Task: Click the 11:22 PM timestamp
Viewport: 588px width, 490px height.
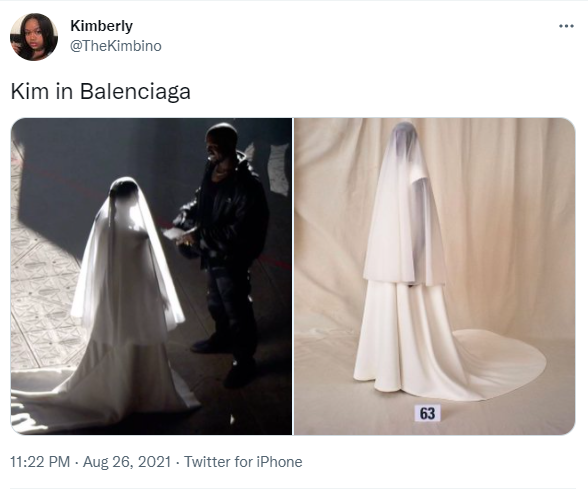Action: pos(40,462)
